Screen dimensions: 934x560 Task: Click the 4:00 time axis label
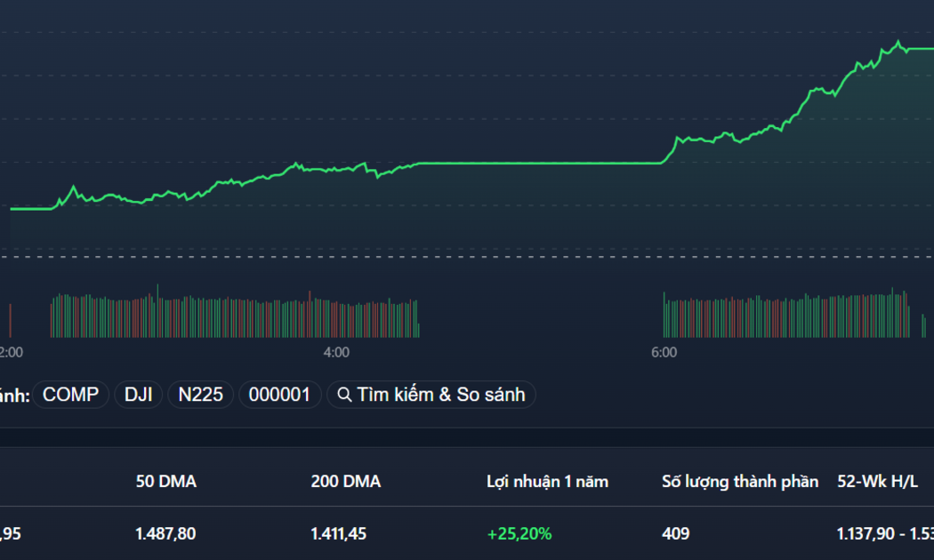pyautogui.click(x=336, y=352)
